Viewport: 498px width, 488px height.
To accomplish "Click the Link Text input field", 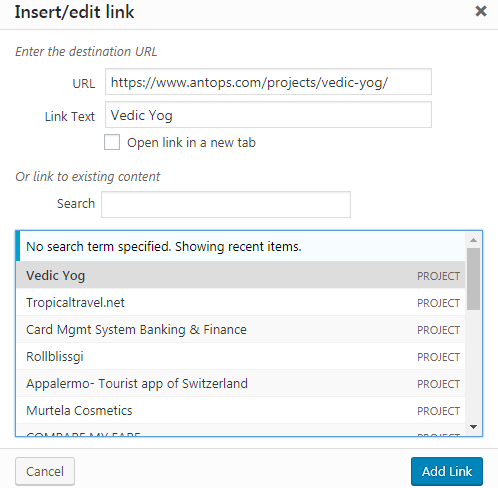I will pos(268,115).
